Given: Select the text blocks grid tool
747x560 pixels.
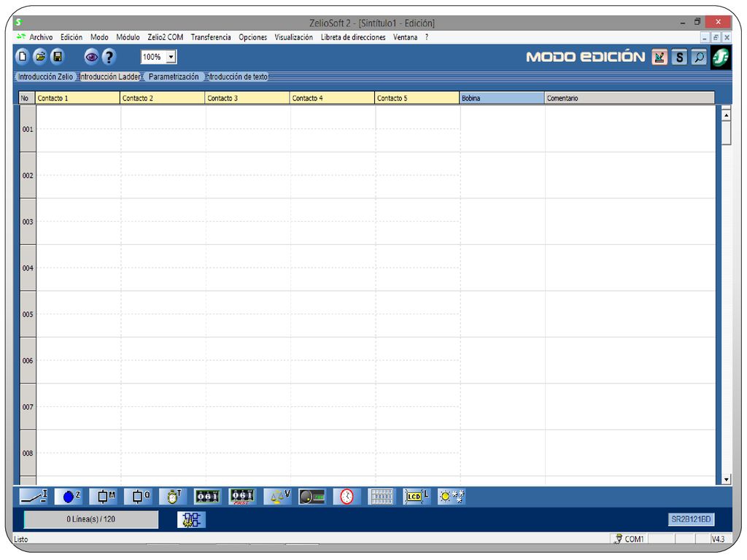Looking at the screenshot, I should click(382, 497).
